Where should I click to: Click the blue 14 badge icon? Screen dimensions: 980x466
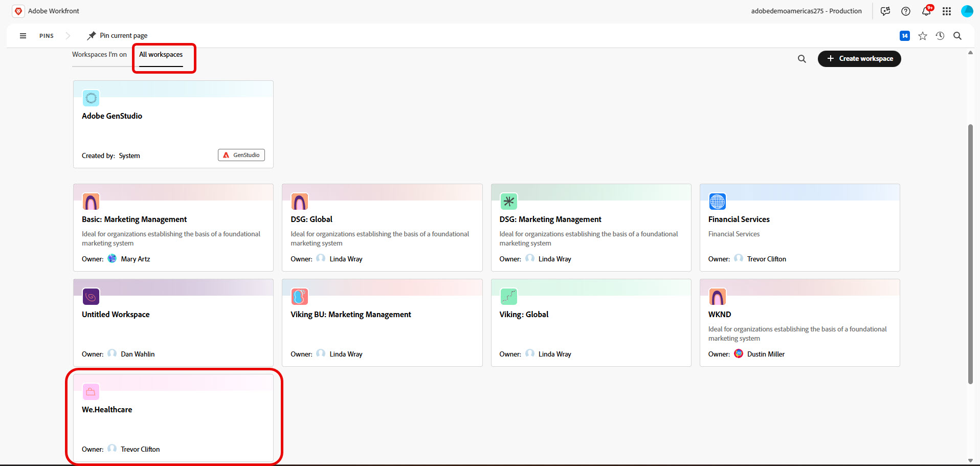coord(905,36)
